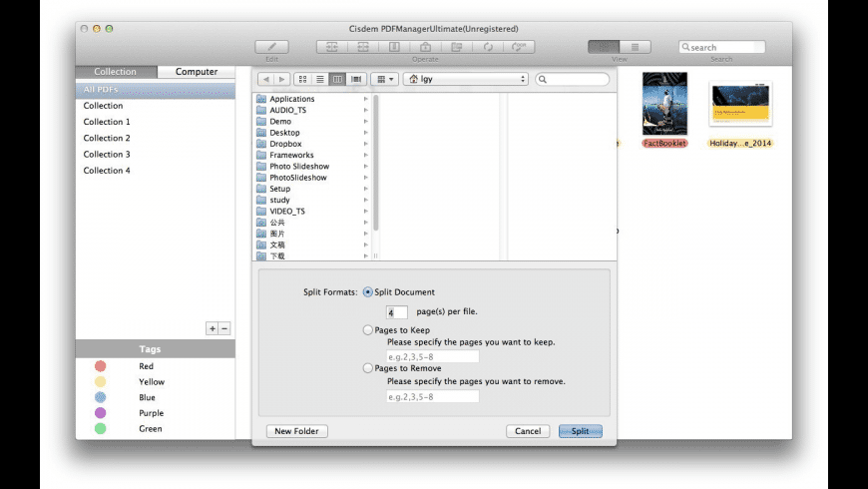Select the Demo folder row
Screen dimensions: 868x489
312,122
